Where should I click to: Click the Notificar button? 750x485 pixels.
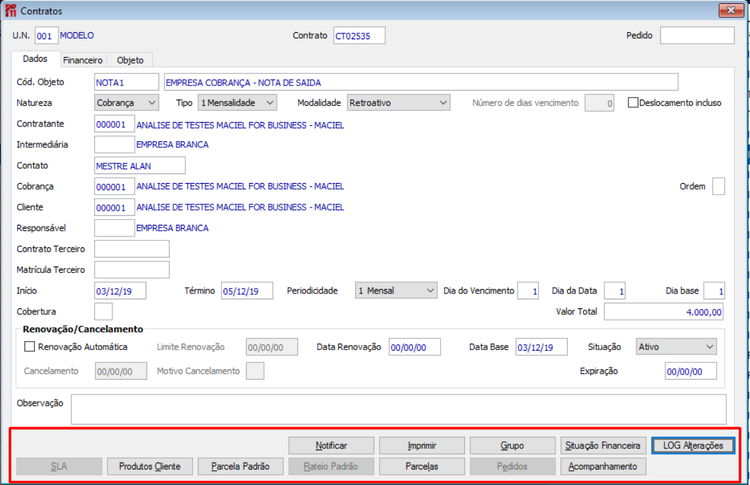pyautogui.click(x=331, y=445)
